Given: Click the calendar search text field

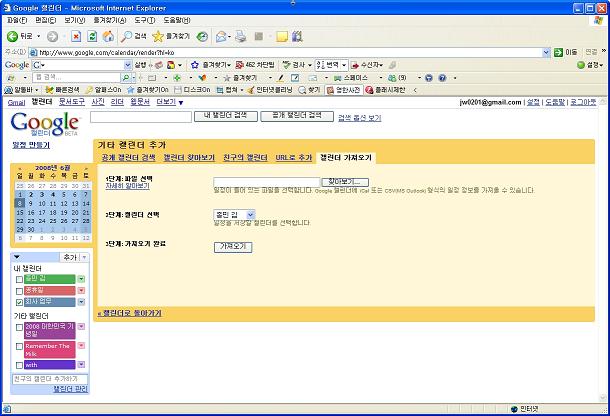Looking at the screenshot, I should pos(141,117).
